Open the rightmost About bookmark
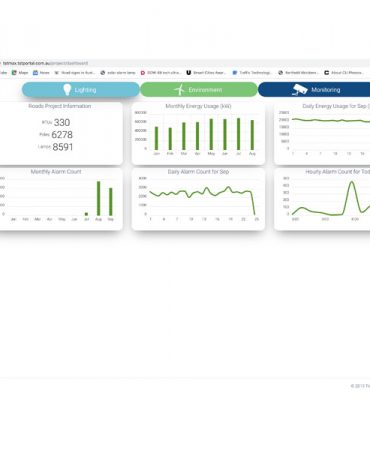Screen dimensions: 370x450 344,72
